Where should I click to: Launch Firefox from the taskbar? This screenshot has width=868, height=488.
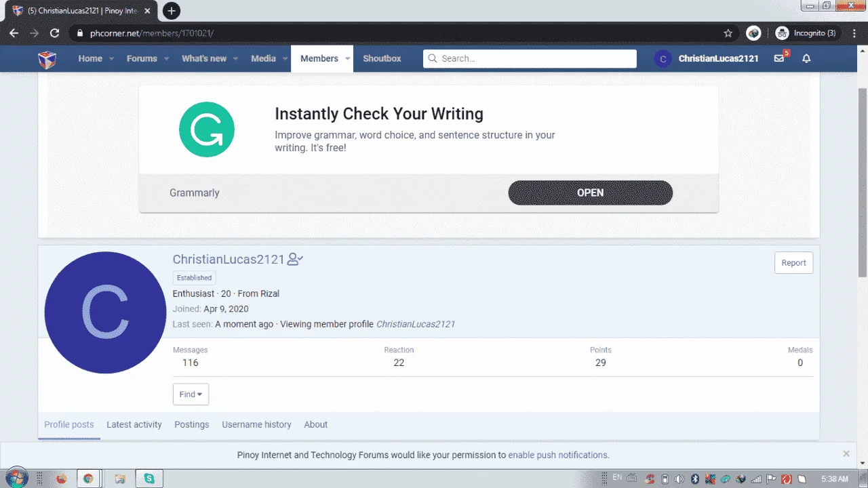pos(61,479)
